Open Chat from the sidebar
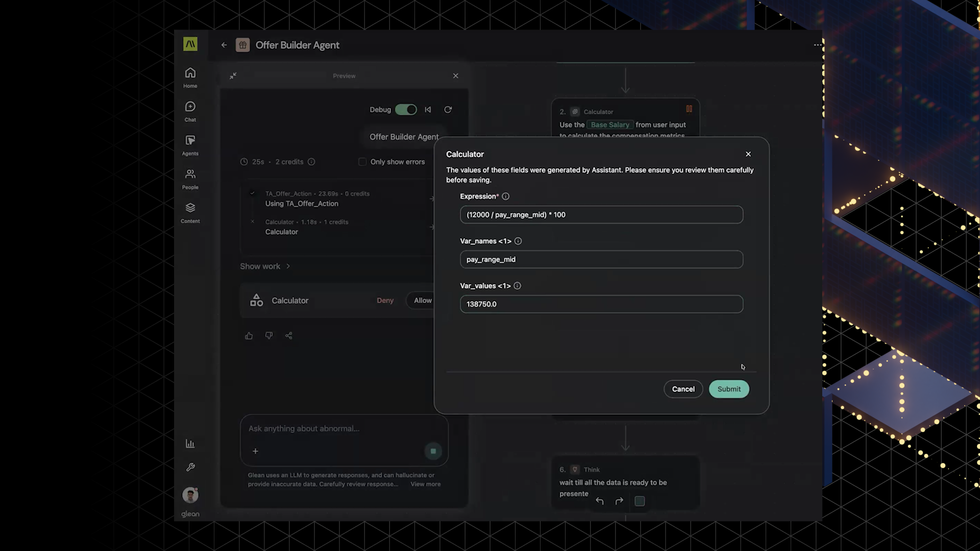 (x=190, y=111)
